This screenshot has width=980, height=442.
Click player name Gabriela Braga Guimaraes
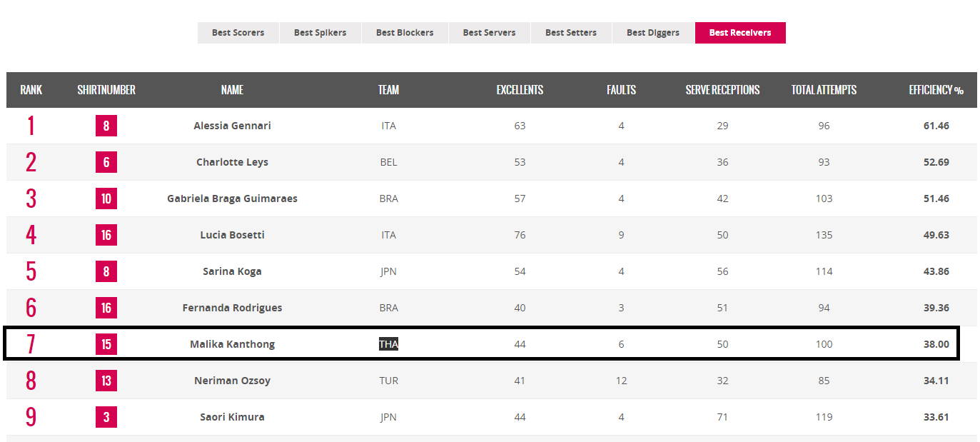[x=232, y=199]
